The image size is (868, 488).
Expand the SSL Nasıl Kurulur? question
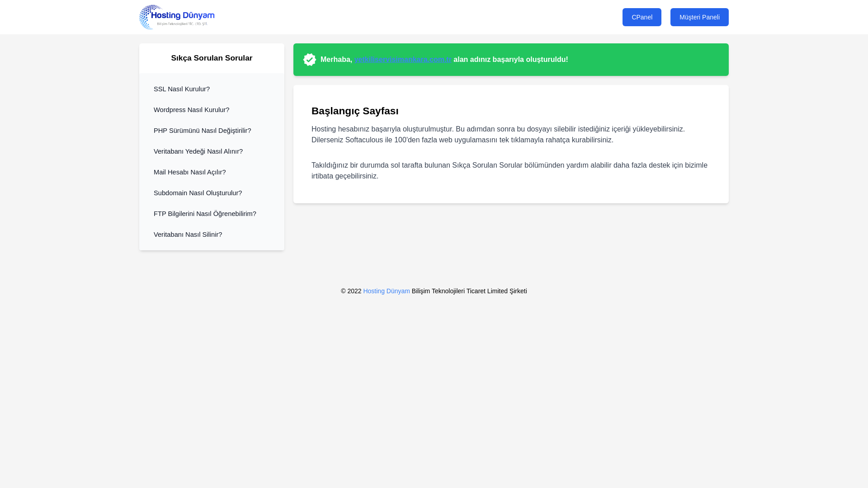coord(181,89)
